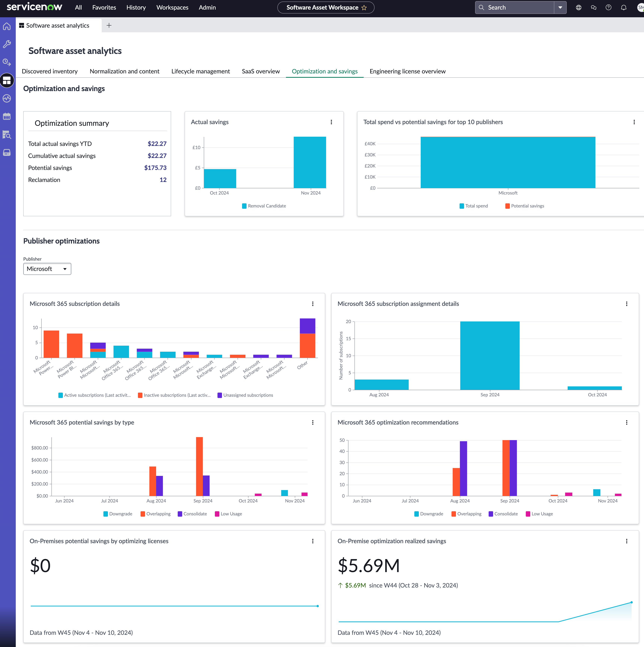The height and width of the screenshot is (647, 644).
Task: Open subscription assignment details options menu
Action: pos(627,304)
